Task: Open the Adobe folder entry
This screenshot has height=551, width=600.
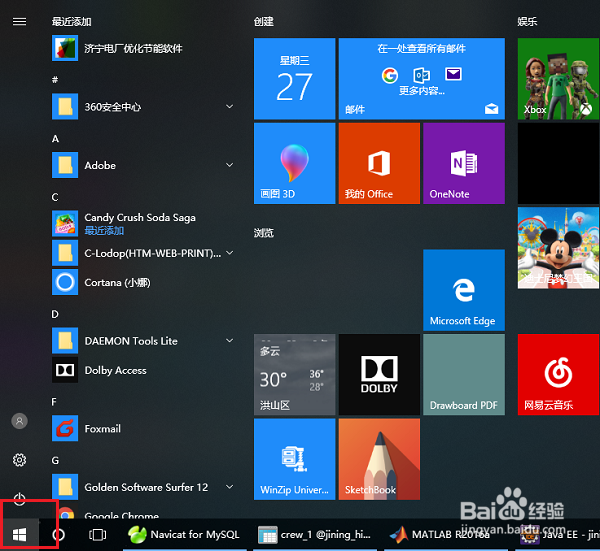Action: pos(142,165)
